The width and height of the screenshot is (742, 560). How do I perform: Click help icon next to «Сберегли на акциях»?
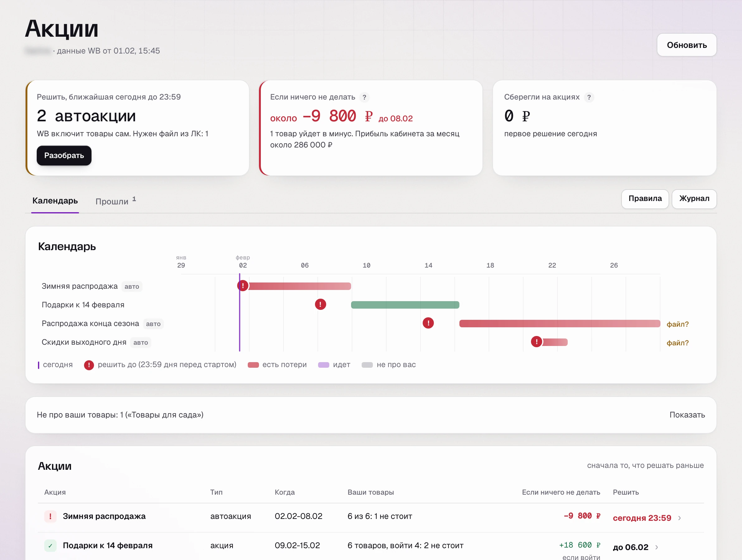coord(589,97)
